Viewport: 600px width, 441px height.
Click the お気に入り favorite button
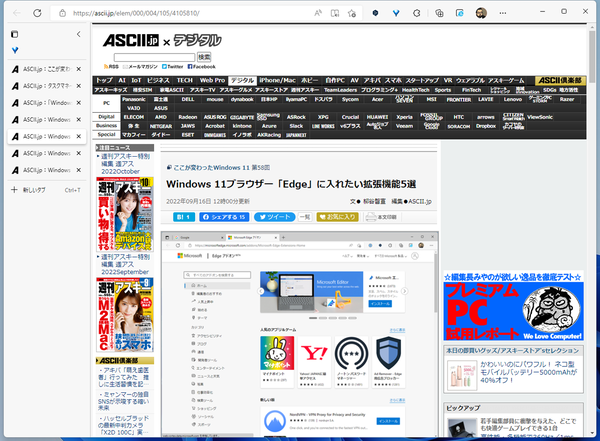[338, 217]
